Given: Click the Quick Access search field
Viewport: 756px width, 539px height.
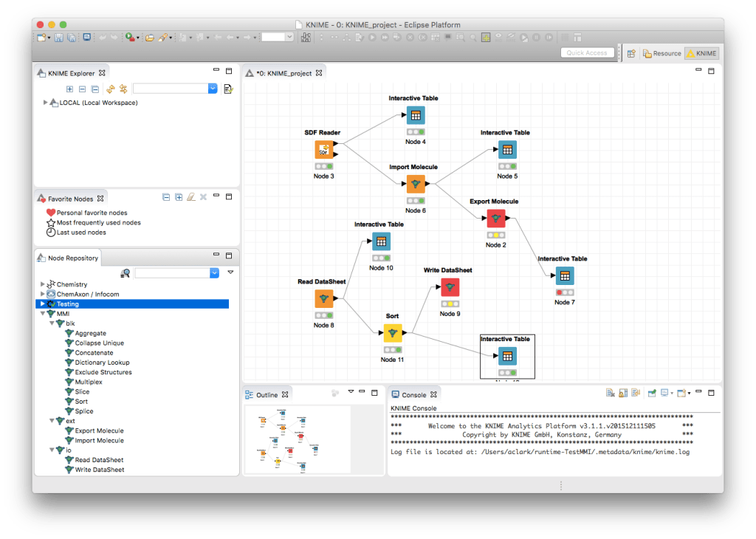Looking at the screenshot, I should pyautogui.click(x=587, y=53).
